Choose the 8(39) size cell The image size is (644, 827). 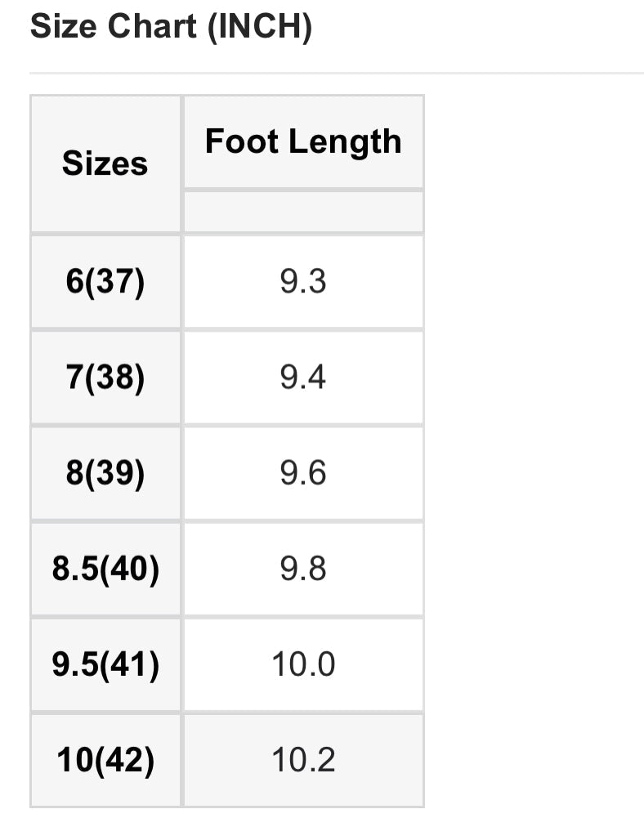(x=105, y=473)
